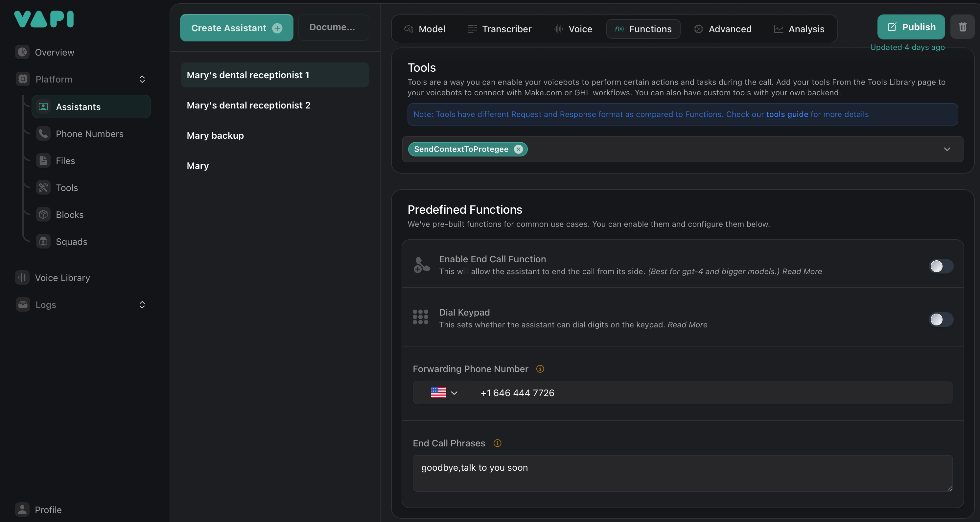Switch to the Transcriber tab
The height and width of the screenshot is (522, 980).
pos(499,29)
